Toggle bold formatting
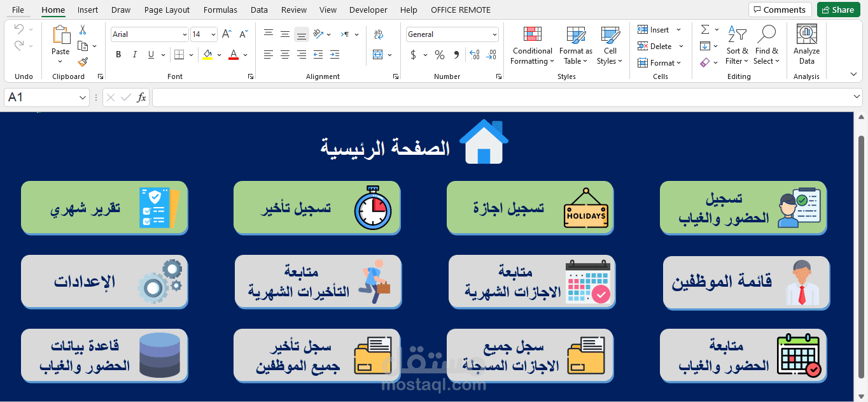Viewport: 868px width, 402px height. (x=118, y=54)
